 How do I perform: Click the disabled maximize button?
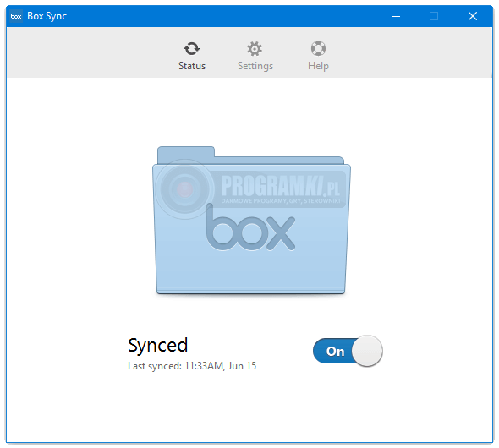tap(434, 16)
